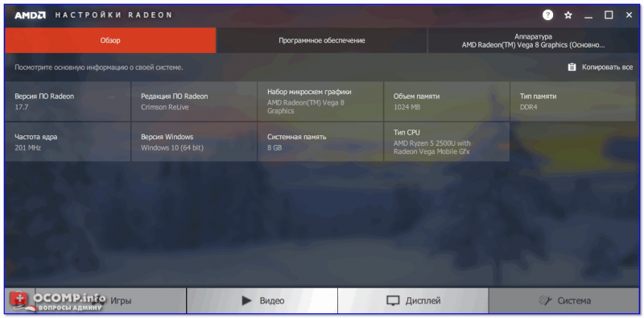This screenshot has width=644, height=318.
Task: Click the Частота ядра label
Action: click(36, 137)
